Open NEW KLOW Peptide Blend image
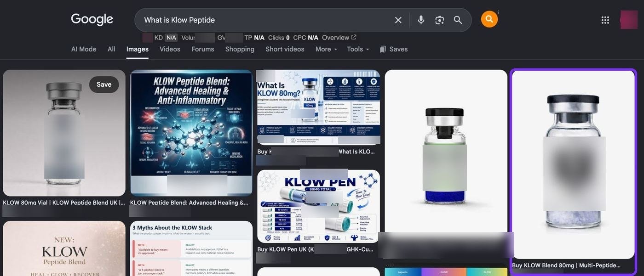The width and height of the screenshot is (644, 276). [64, 248]
